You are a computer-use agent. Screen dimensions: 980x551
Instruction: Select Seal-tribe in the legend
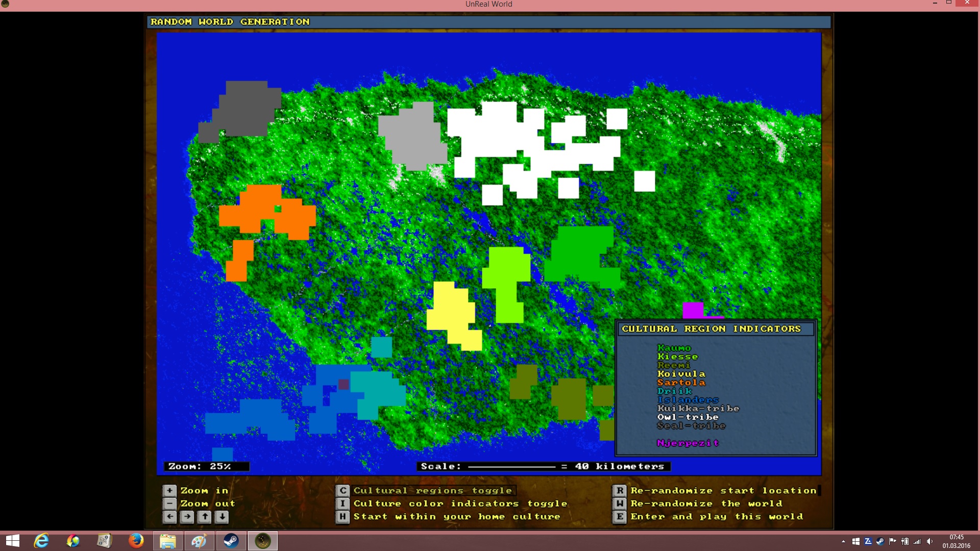coord(691,426)
